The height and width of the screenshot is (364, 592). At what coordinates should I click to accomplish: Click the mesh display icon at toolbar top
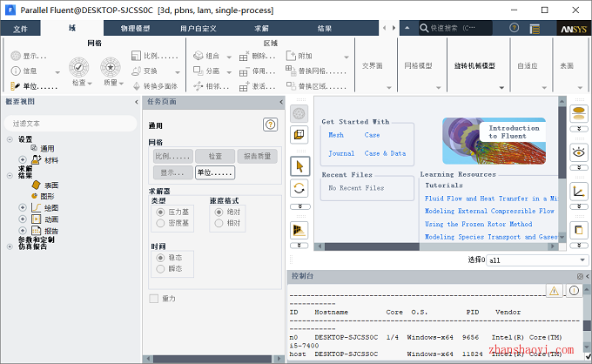(299, 114)
